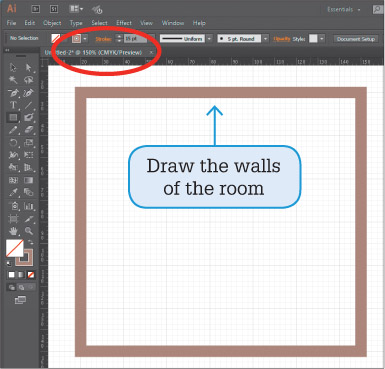Choose the Lasso tool
The height and width of the screenshot is (369, 385).
click(x=29, y=80)
